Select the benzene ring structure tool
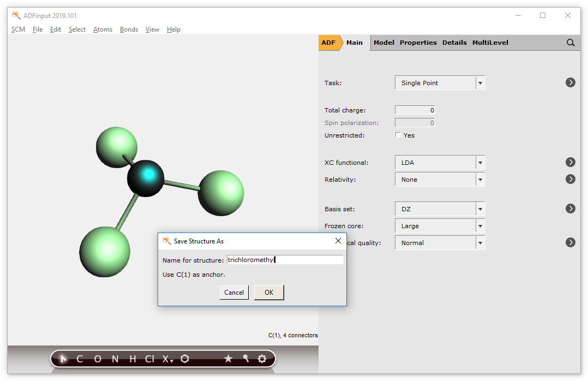Screen dimensions: 588x381 pos(184,359)
